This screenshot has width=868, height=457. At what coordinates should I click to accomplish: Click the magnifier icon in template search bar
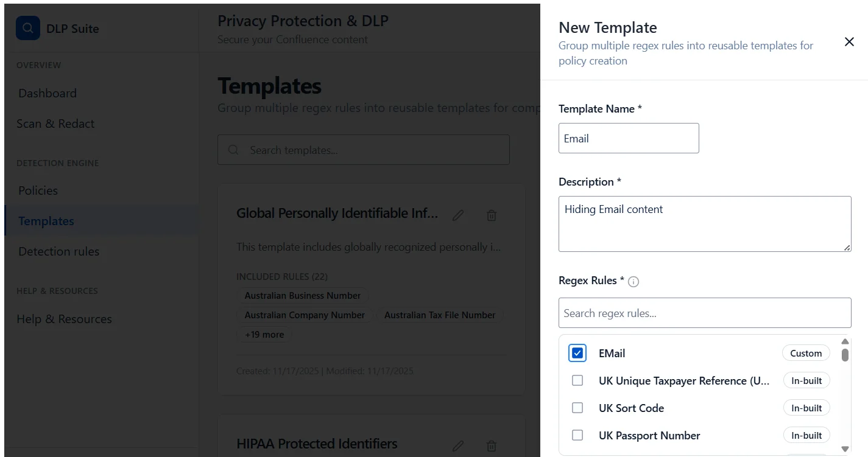click(233, 150)
